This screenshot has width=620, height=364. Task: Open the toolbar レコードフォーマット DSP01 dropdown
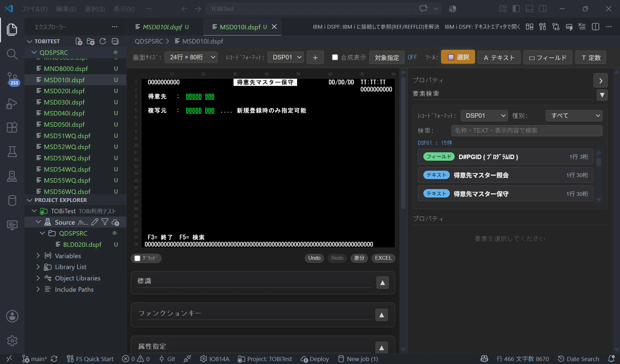286,57
